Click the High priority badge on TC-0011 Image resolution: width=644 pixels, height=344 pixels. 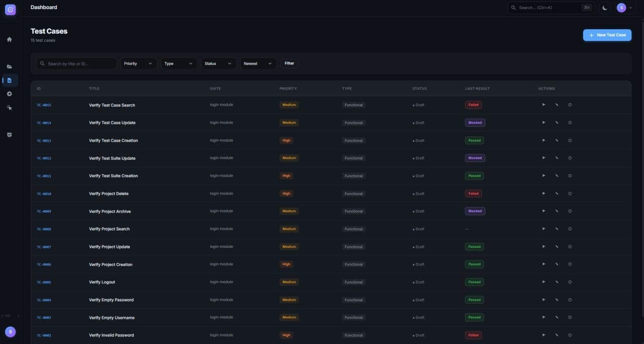coord(286,176)
